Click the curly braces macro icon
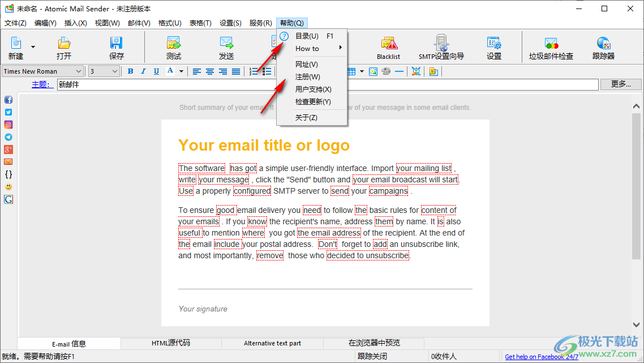Viewport: 644px width, 363px height. 8,174
